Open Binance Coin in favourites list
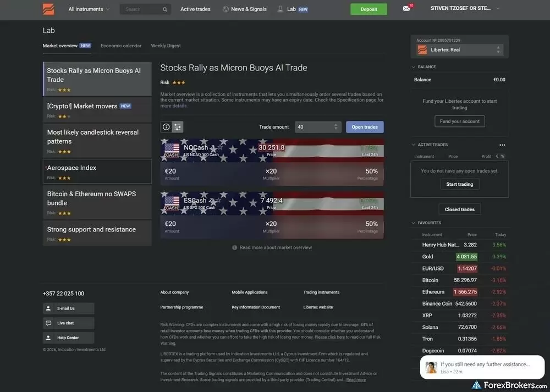The width and height of the screenshot is (550, 392). [459, 303]
